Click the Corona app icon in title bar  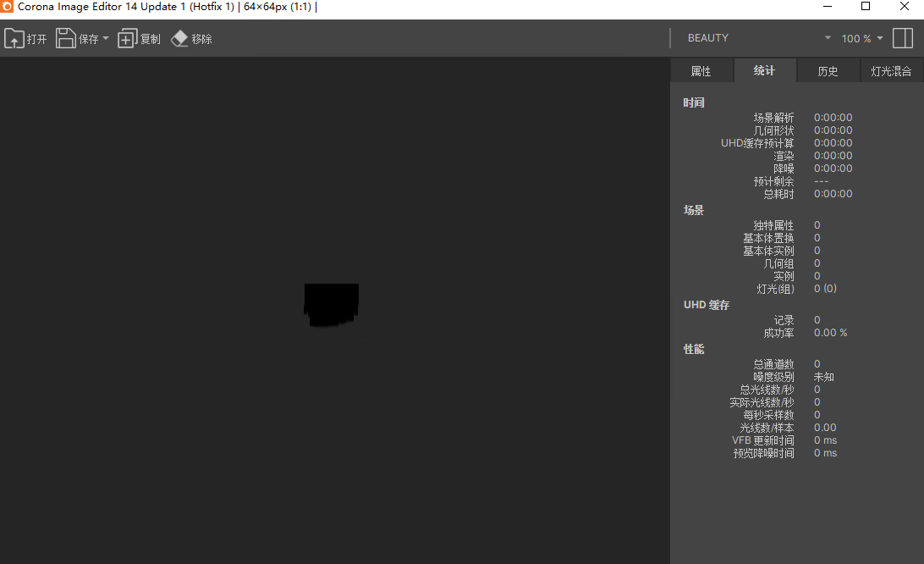tap(7, 7)
